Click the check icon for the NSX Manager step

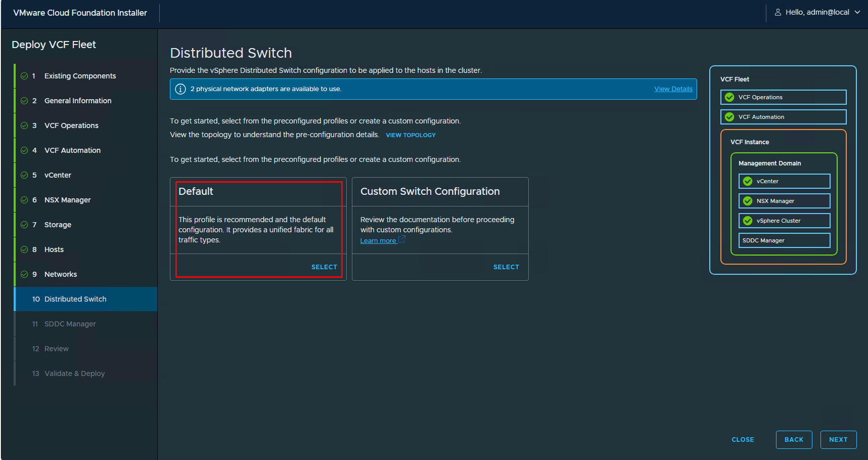point(24,200)
